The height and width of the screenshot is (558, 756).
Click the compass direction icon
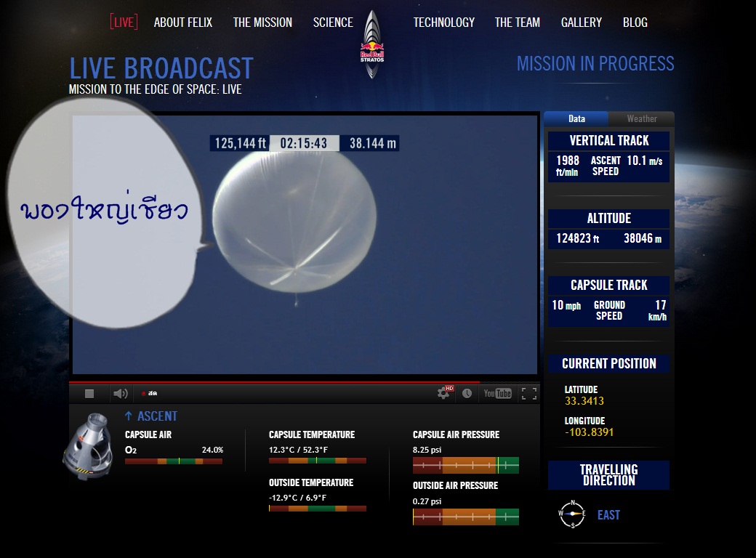tap(572, 514)
